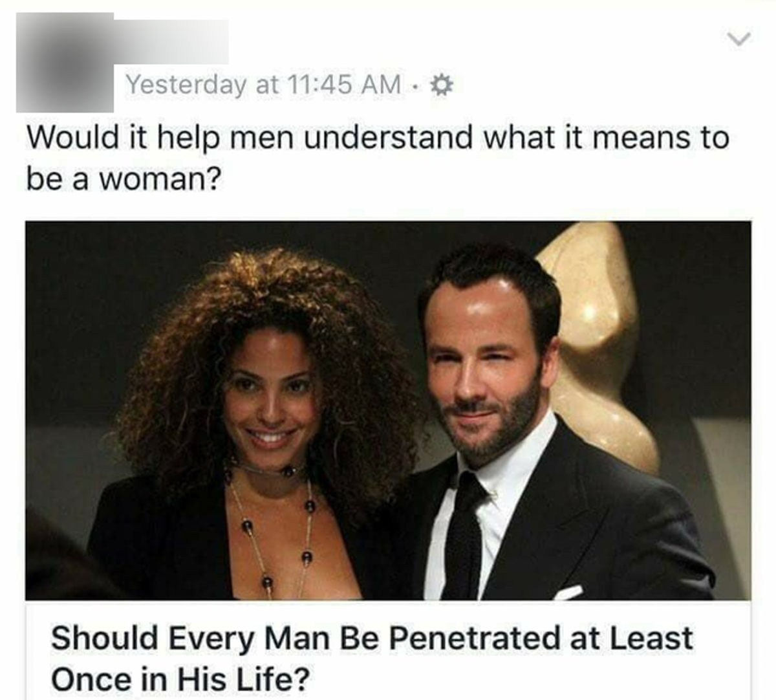Open the blurred profile picture of the poster
Viewport: 776px width, 700px height.
65,62
